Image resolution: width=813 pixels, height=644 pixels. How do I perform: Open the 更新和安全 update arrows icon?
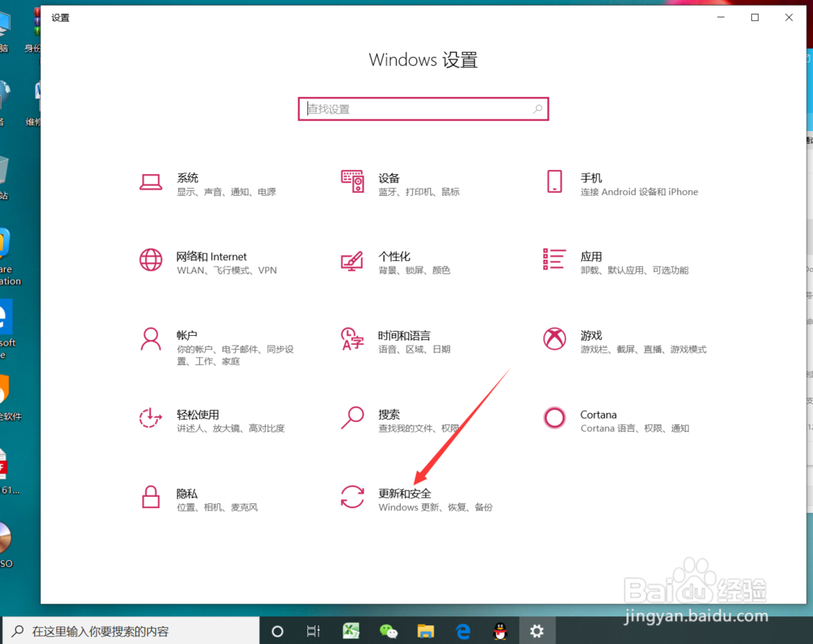click(x=352, y=497)
